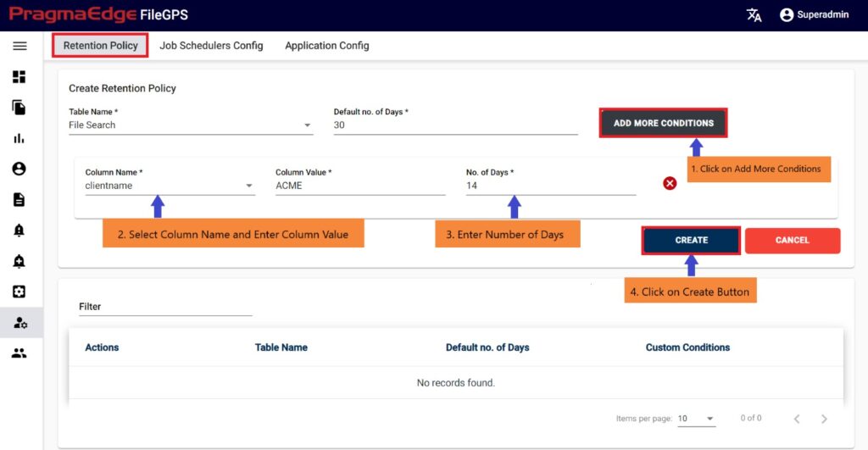Open the hamburger navigation menu
Screen dimensions: 868x450
tap(20, 46)
